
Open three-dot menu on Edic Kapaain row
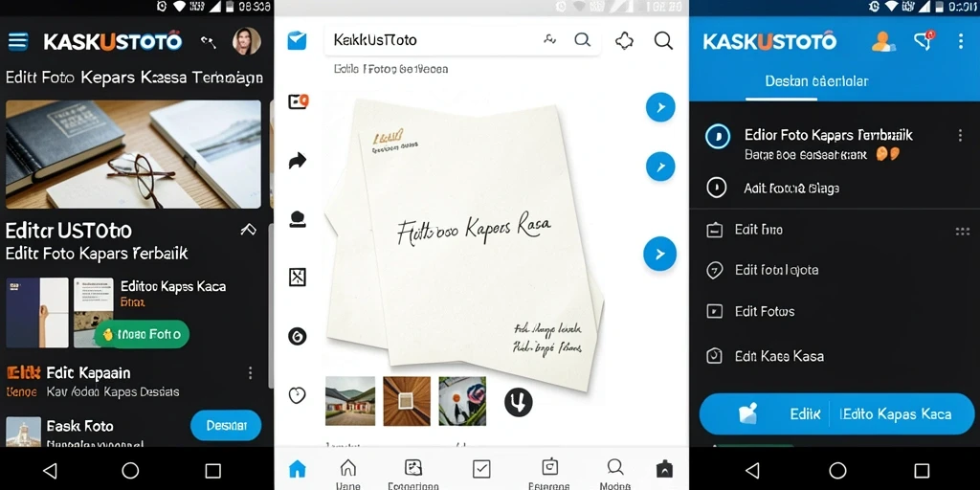pyautogui.click(x=250, y=373)
